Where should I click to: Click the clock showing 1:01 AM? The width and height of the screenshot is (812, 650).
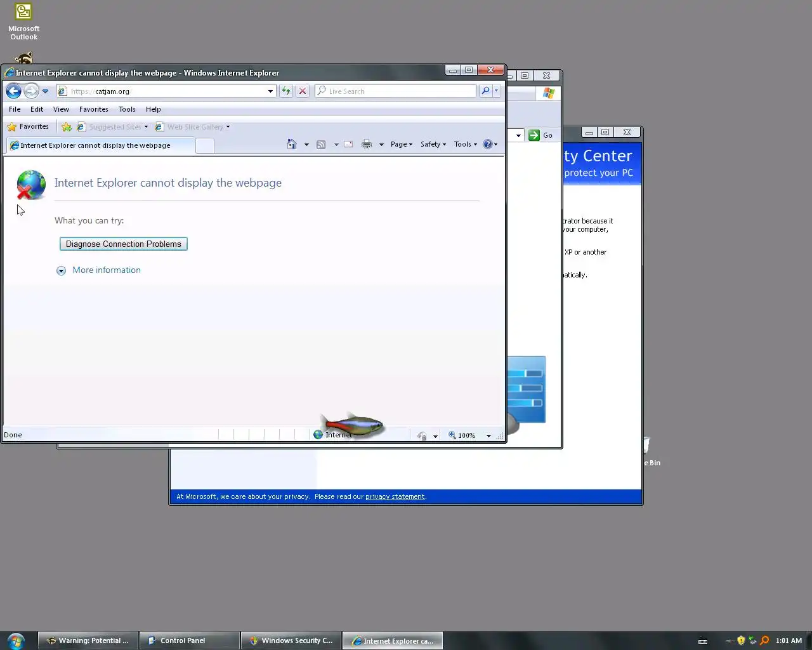click(789, 640)
